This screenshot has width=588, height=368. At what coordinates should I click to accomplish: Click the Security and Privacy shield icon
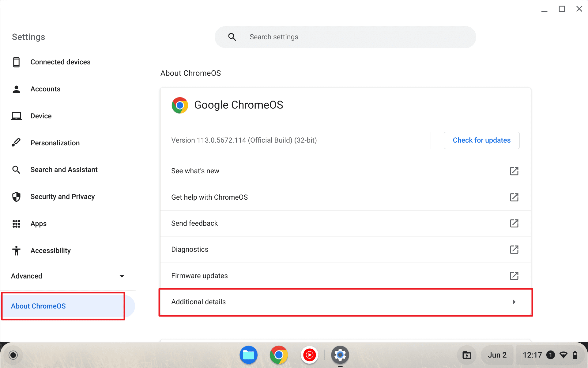[16, 197]
